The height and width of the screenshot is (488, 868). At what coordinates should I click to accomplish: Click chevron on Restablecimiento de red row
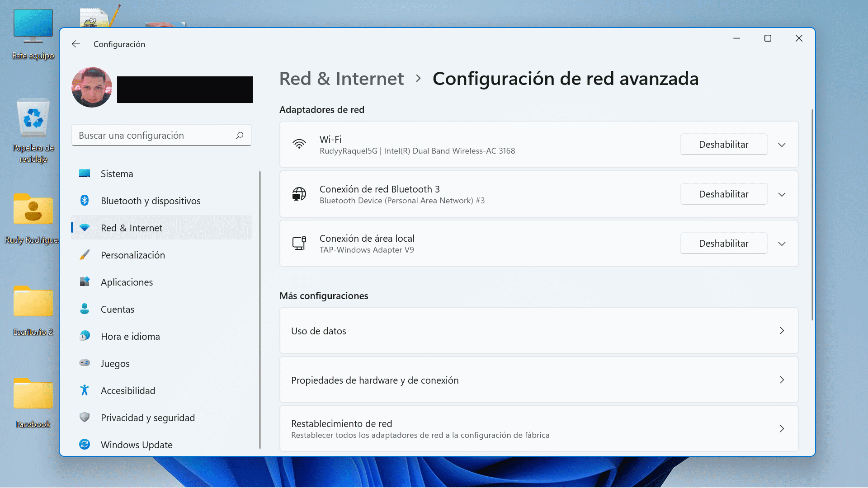tap(782, 429)
